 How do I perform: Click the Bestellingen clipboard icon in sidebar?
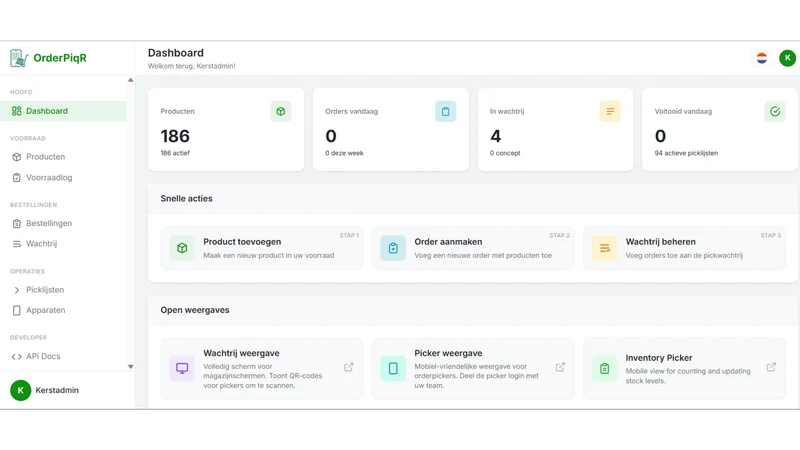(x=17, y=223)
